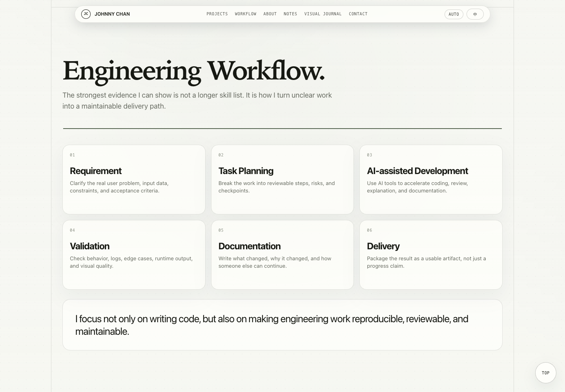Click the 'Check behavior, logs, edge cases' description
This screenshot has height=392, width=565.
131,262
